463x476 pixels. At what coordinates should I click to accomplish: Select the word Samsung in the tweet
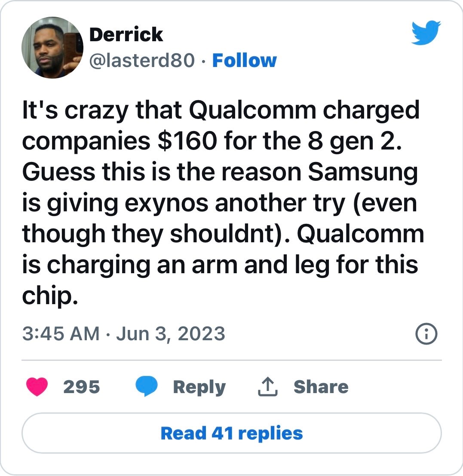tap(363, 173)
